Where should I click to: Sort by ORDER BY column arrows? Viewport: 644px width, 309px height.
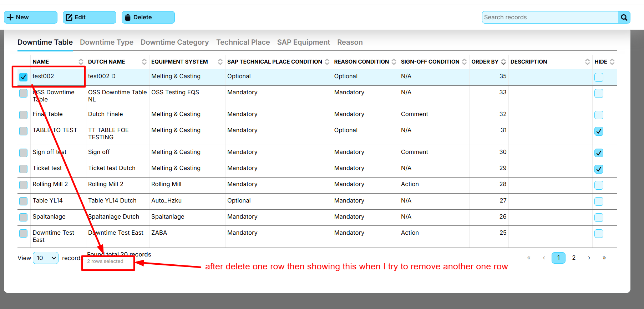tap(503, 62)
